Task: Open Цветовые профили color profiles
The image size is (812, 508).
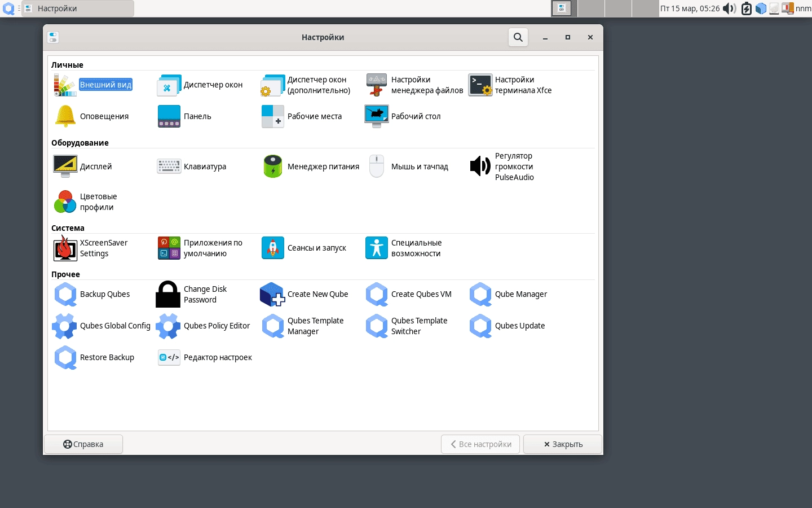Action: pos(85,202)
